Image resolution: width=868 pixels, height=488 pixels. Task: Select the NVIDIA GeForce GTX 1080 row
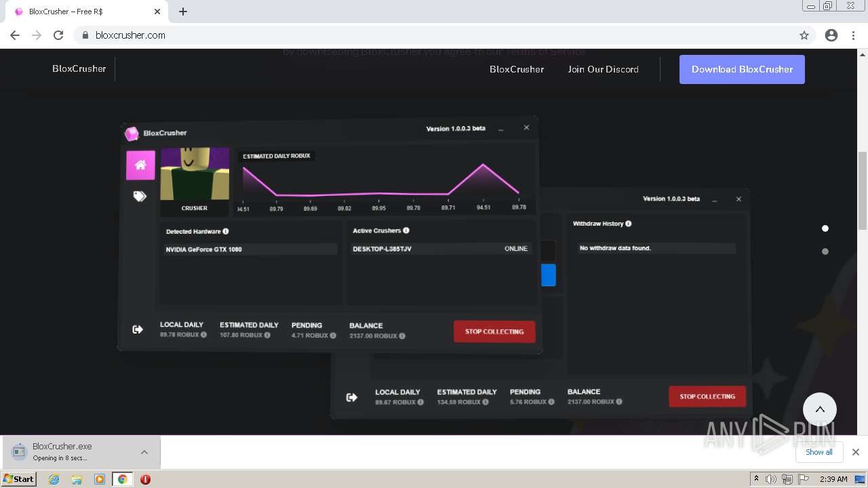click(250, 249)
